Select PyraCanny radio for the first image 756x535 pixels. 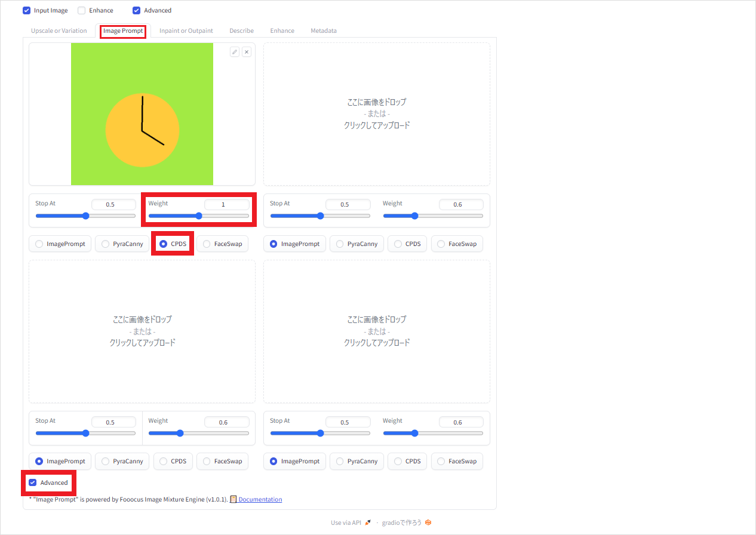pyautogui.click(x=105, y=244)
